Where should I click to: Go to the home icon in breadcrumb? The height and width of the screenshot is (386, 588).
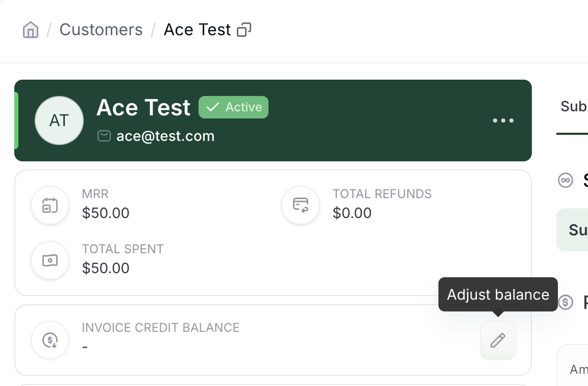[x=31, y=30]
